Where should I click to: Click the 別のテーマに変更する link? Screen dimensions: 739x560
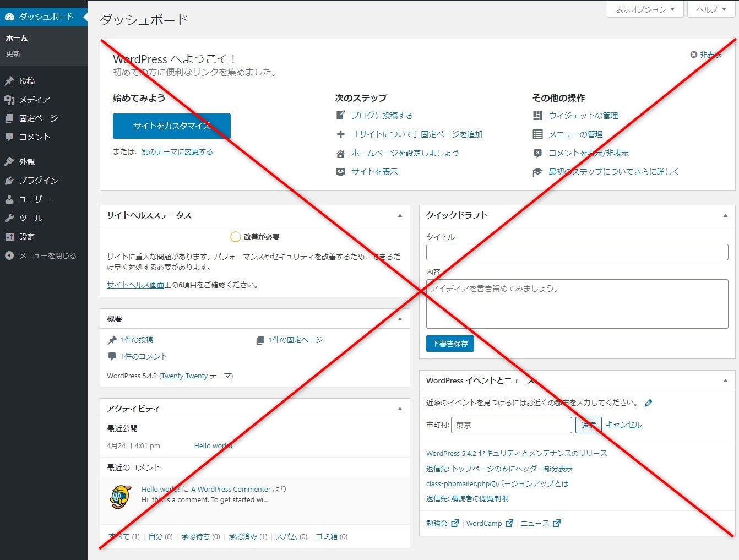[x=177, y=152]
